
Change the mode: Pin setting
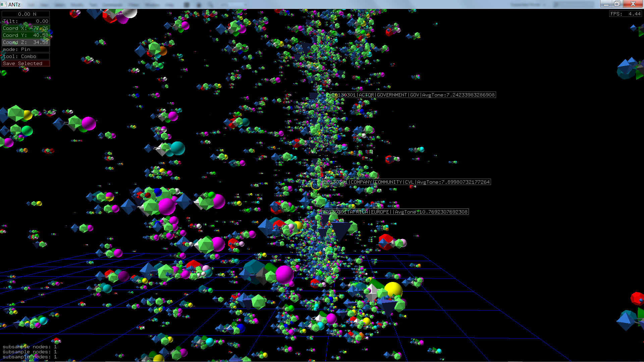pyautogui.click(x=25, y=49)
